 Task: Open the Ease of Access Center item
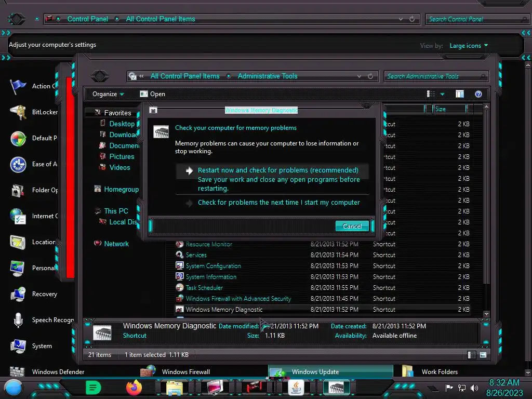33,164
